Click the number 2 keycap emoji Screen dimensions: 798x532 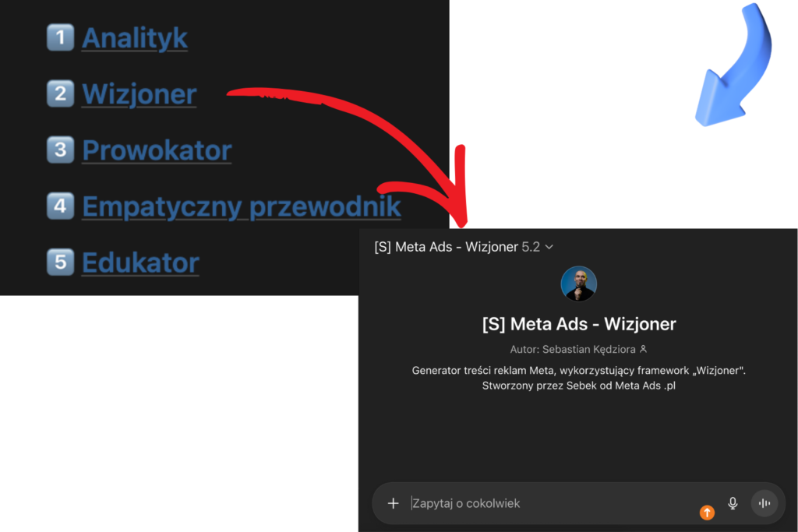point(61,93)
